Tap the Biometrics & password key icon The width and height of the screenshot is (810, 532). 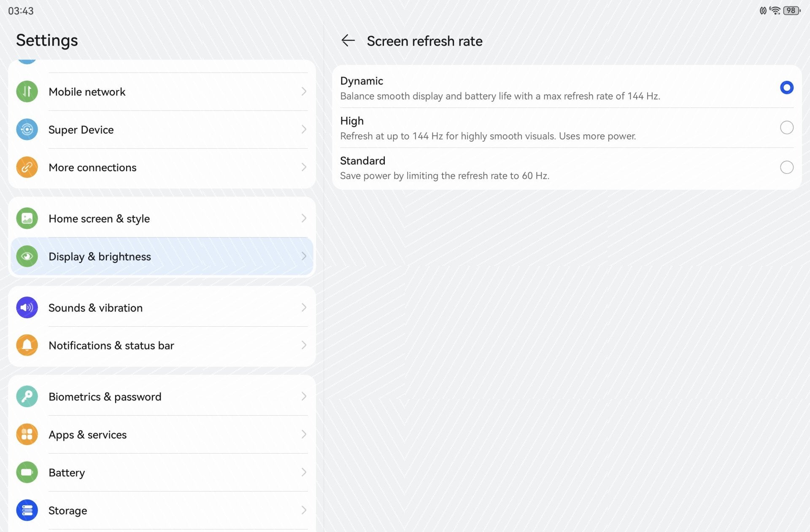(27, 397)
